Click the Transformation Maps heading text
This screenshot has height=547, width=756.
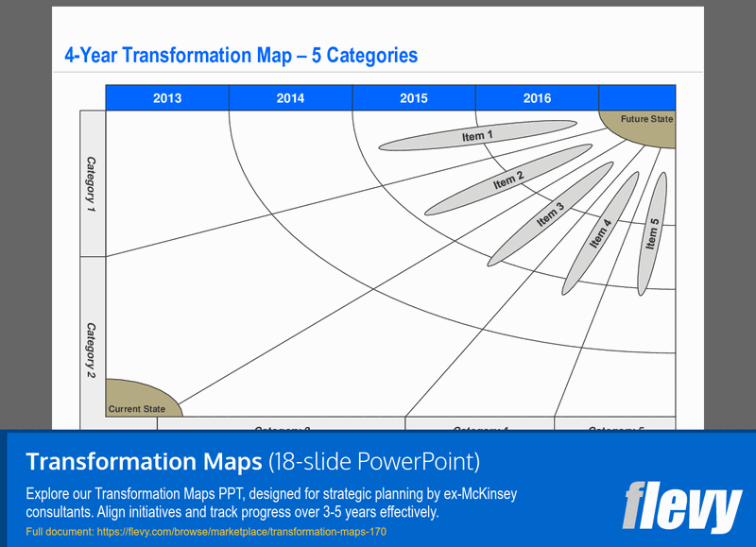point(142,462)
